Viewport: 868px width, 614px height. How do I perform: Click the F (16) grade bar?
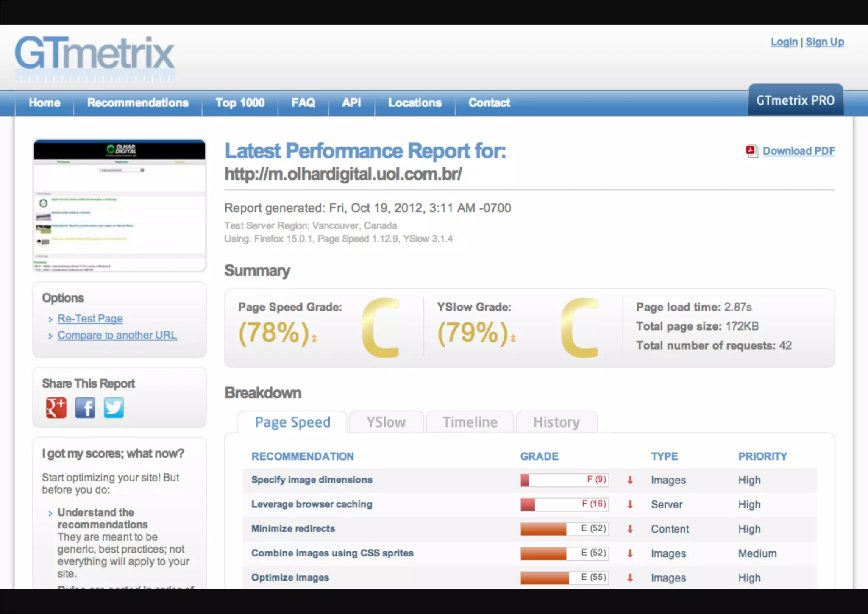564,504
